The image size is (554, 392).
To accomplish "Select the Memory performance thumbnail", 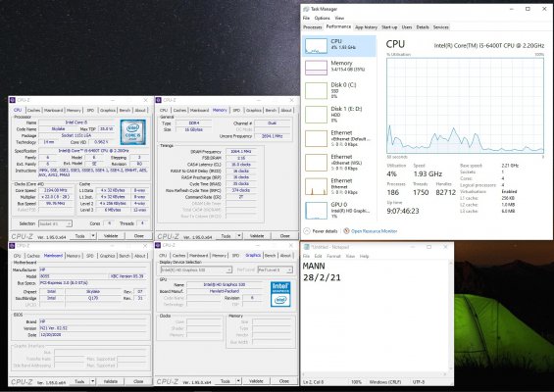I will pyautogui.click(x=316, y=68).
